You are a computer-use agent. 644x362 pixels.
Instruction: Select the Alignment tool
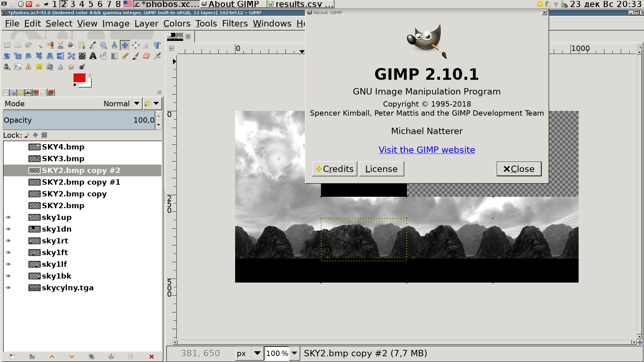[136, 45]
